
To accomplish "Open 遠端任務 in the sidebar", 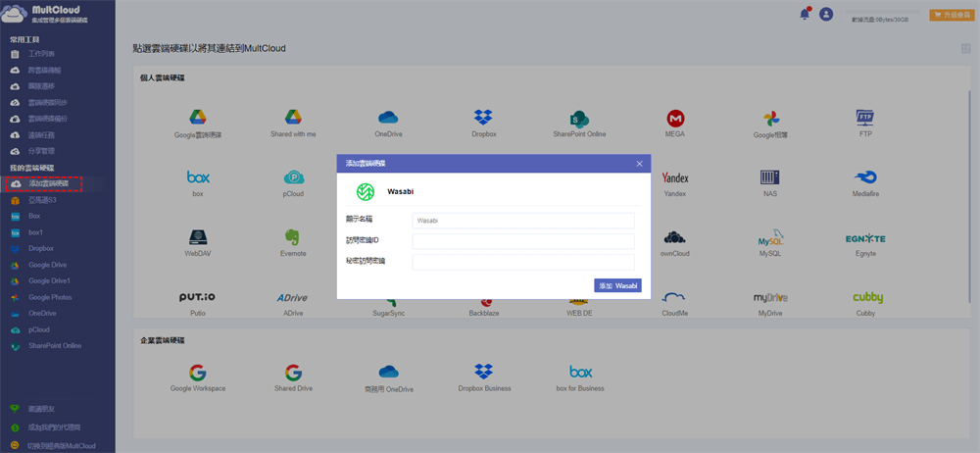I will 40,135.
